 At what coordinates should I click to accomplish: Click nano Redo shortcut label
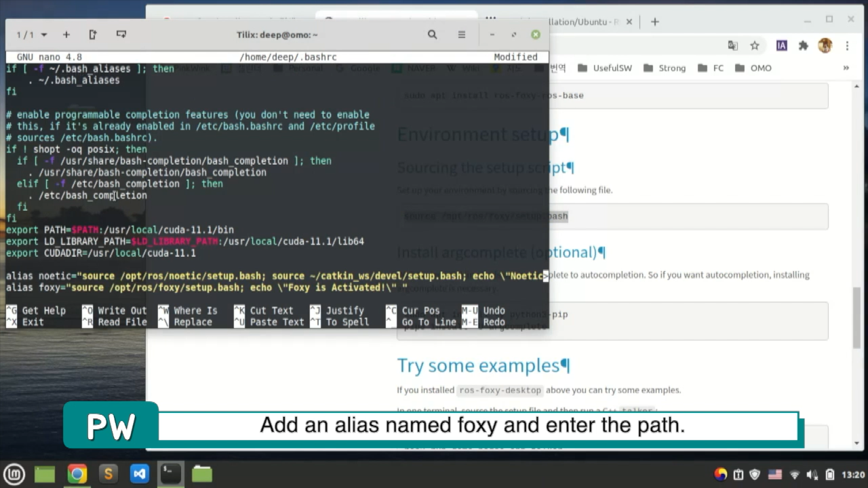494,322
